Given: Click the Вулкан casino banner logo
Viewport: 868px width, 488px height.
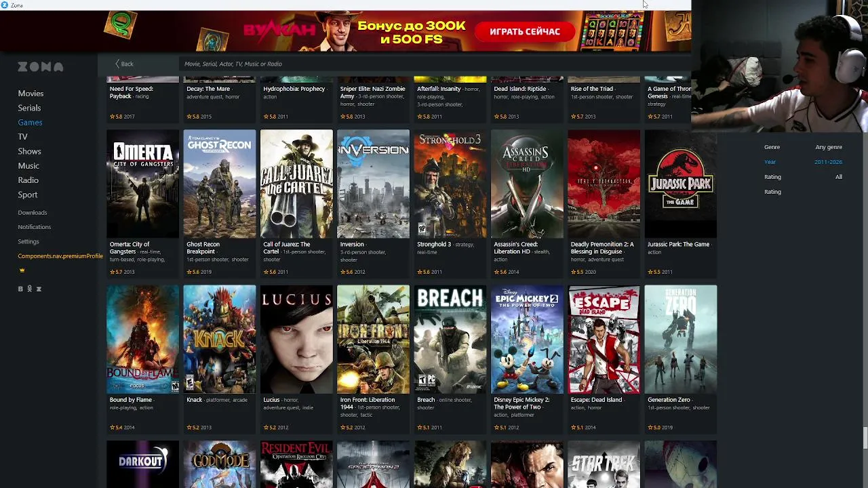Looking at the screenshot, I should coord(279,30).
